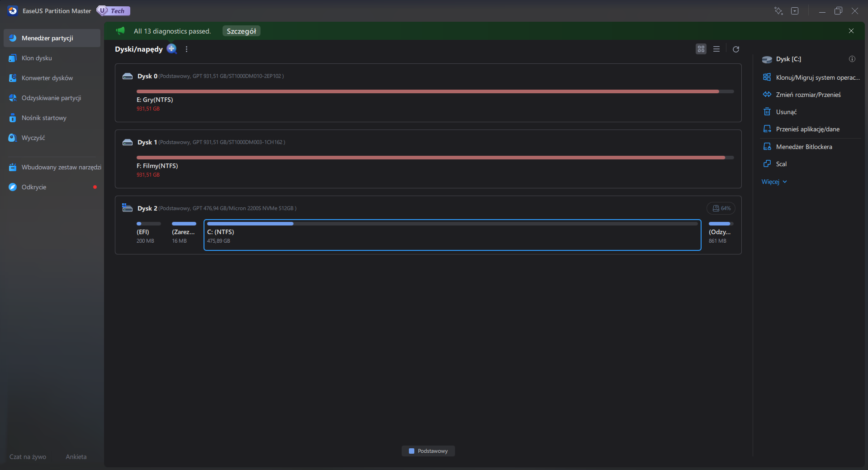Switch to list view of disks
This screenshot has height=470, width=868.
tap(716, 49)
